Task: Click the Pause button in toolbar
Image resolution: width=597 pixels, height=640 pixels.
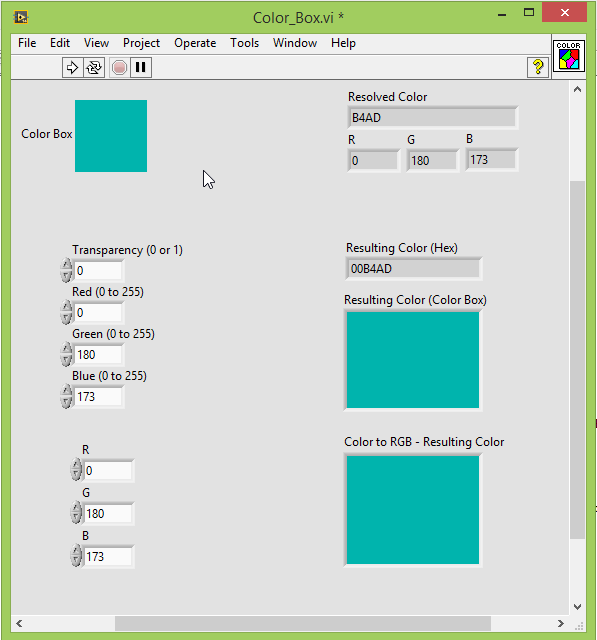Action: pyautogui.click(x=141, y=67)
